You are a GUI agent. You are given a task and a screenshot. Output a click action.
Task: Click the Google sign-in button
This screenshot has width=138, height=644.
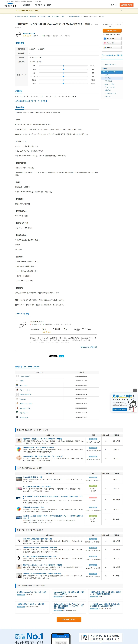112,48
